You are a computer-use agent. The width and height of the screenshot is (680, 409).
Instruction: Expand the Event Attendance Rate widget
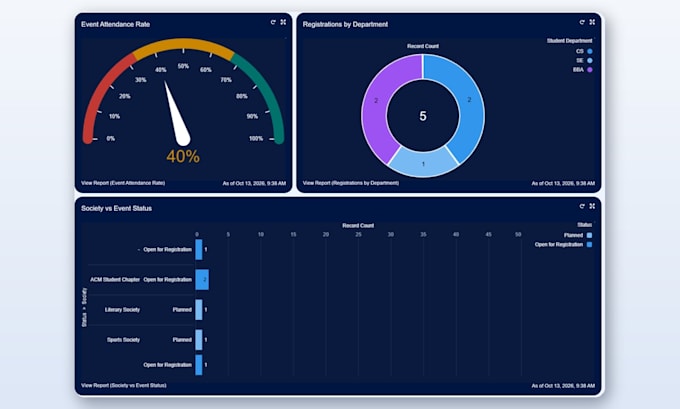point(283,22)
